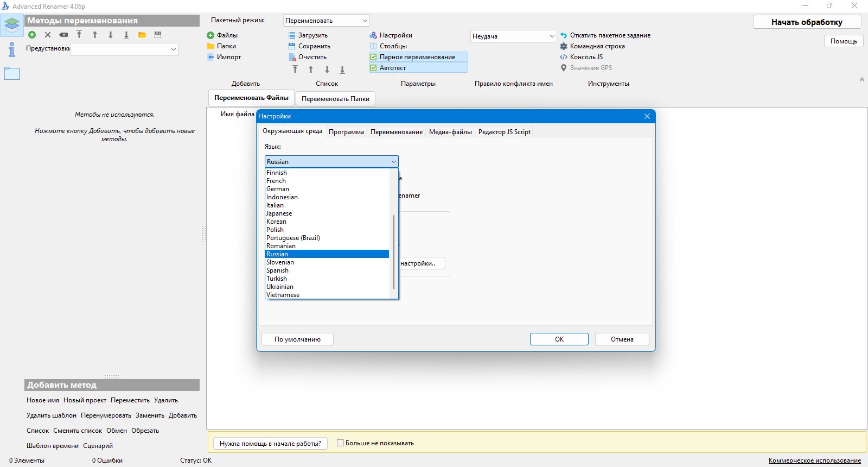Click the X remove method icon
Viewport: 868px width, 467px height.
(48, 35)
